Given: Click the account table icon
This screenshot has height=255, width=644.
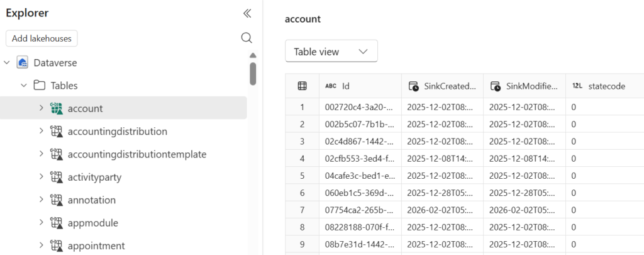Looking at the screenshot, I should pyautogui.click(x=57, y=108).
